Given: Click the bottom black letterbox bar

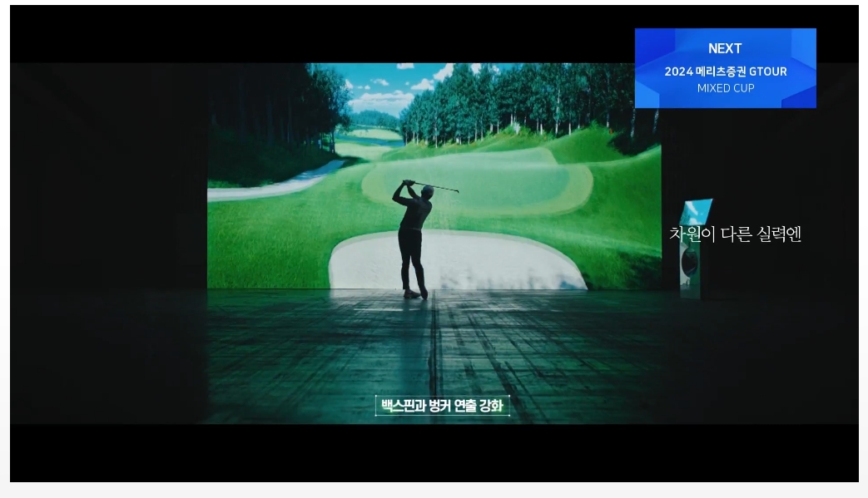Looking at the screenshot, I should (x=433, y=453).
